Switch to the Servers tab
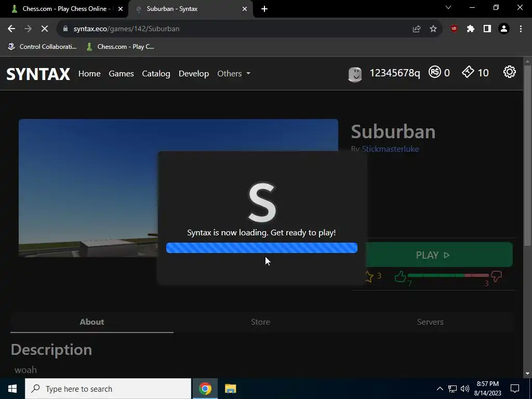The image size is (532, 399). (430, 322)
